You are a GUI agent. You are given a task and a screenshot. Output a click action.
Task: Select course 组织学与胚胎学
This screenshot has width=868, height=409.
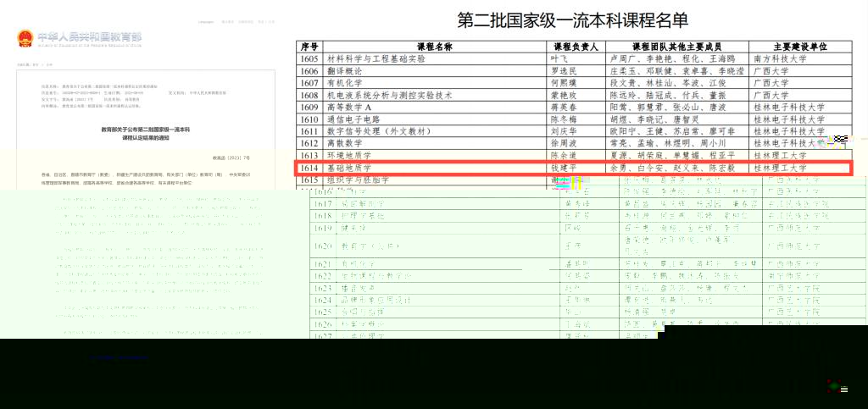pos(359,180)
